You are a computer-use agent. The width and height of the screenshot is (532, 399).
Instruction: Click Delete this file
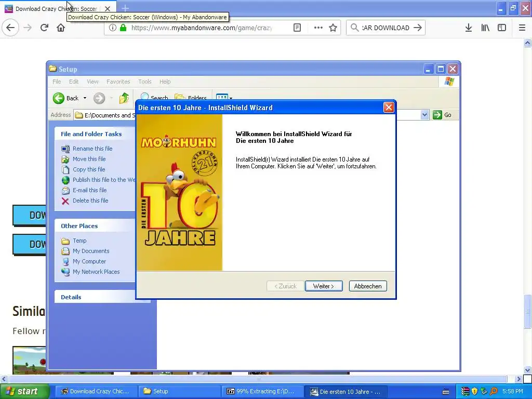[90, 201]
